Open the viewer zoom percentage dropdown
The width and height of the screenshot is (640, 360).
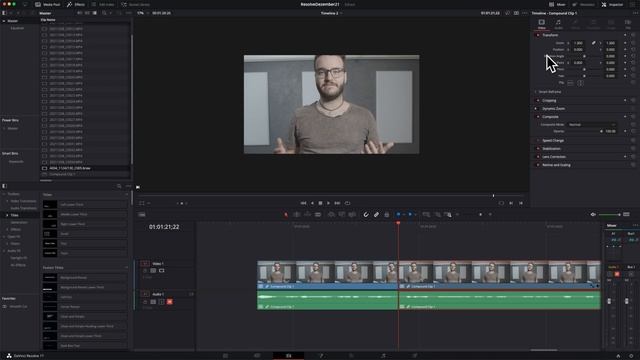click(x=141, y=13)
